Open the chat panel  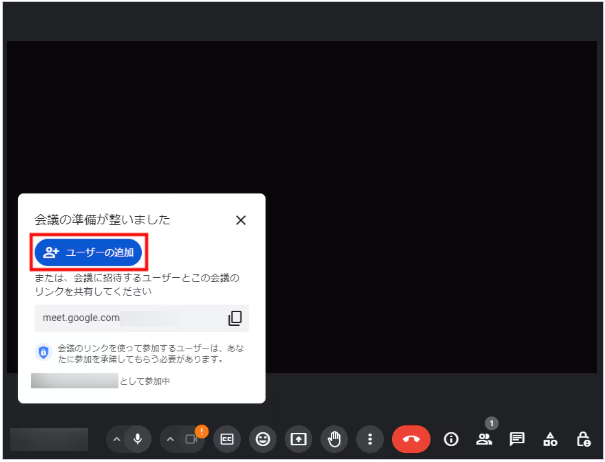[x=517, y=439]
